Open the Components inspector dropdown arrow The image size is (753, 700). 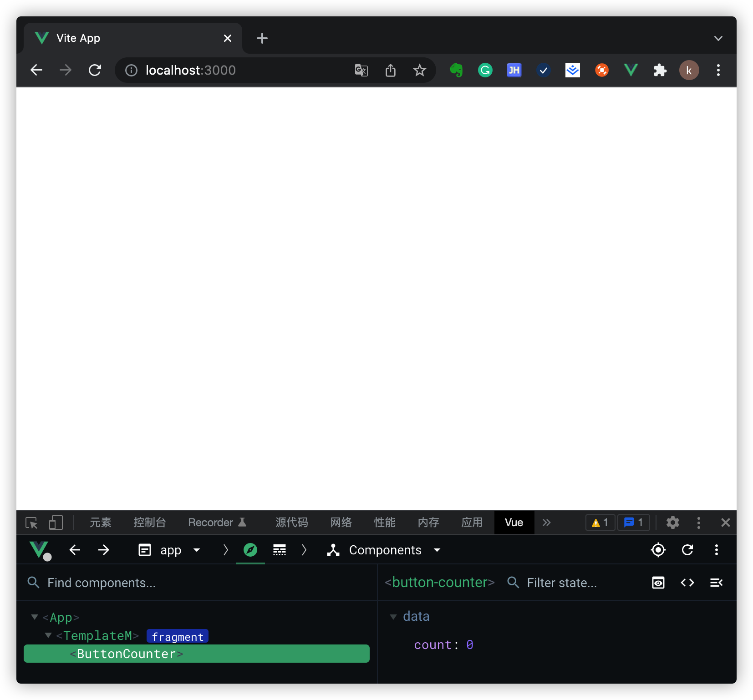coord(437,550)
